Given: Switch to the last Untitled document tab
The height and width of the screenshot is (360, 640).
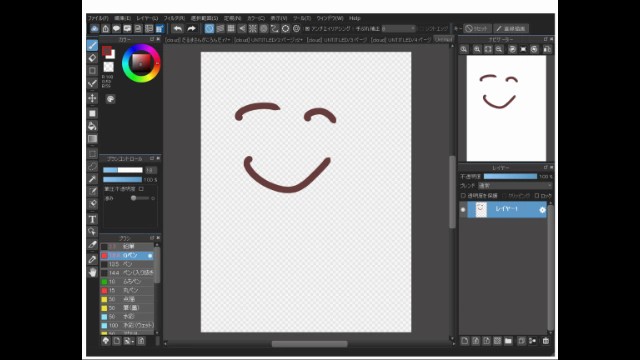Looking at the screenshot, I should click(443, 40).
